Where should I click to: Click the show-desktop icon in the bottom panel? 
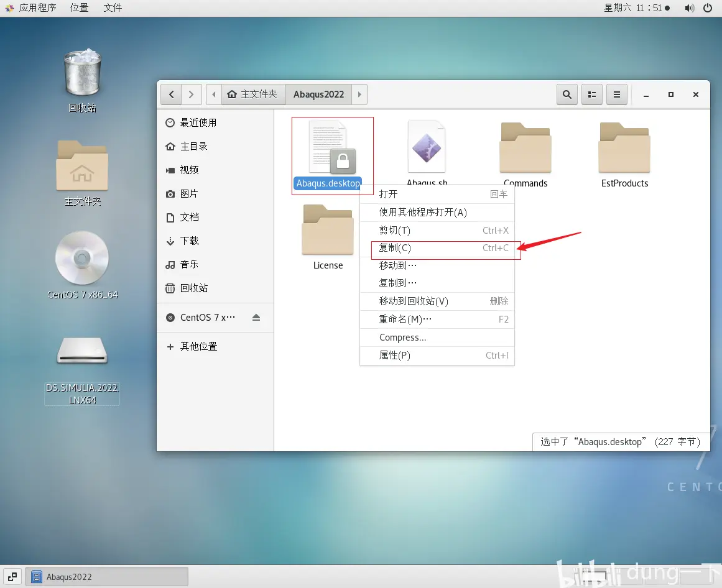12,576
